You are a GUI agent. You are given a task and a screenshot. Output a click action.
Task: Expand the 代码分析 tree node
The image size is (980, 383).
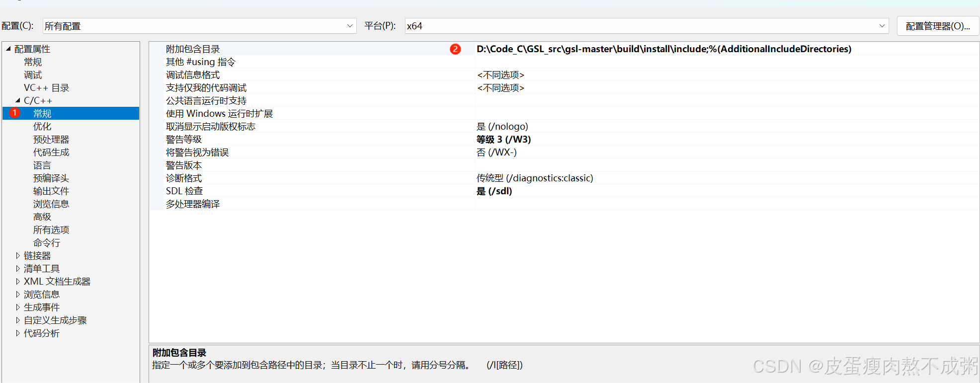coord(18,333)
